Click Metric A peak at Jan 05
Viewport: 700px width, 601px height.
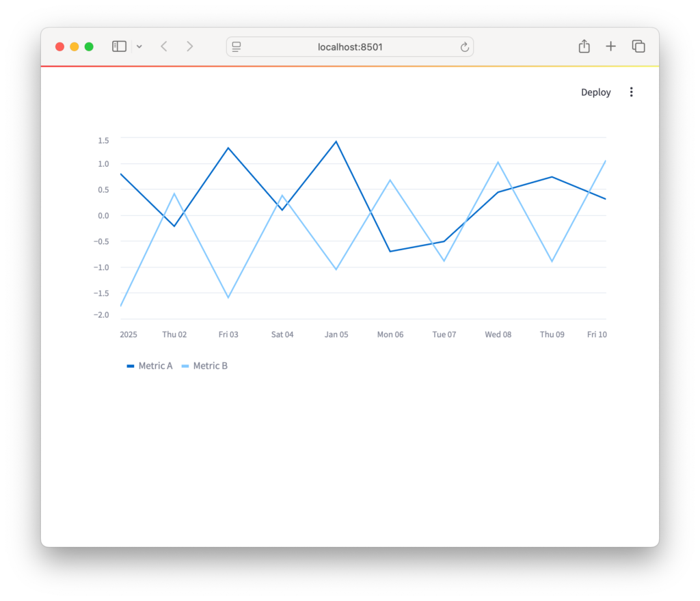(336, 142)
